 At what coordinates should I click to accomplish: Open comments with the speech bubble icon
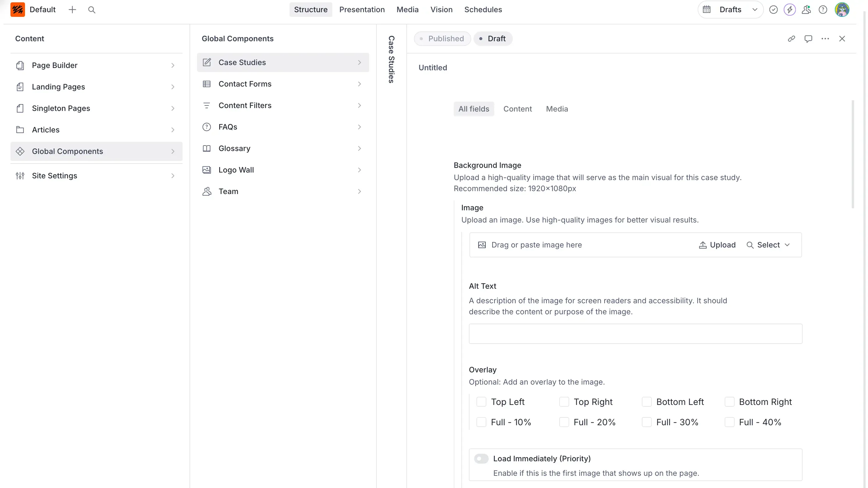pyautogui.click(x=808, y=38)
